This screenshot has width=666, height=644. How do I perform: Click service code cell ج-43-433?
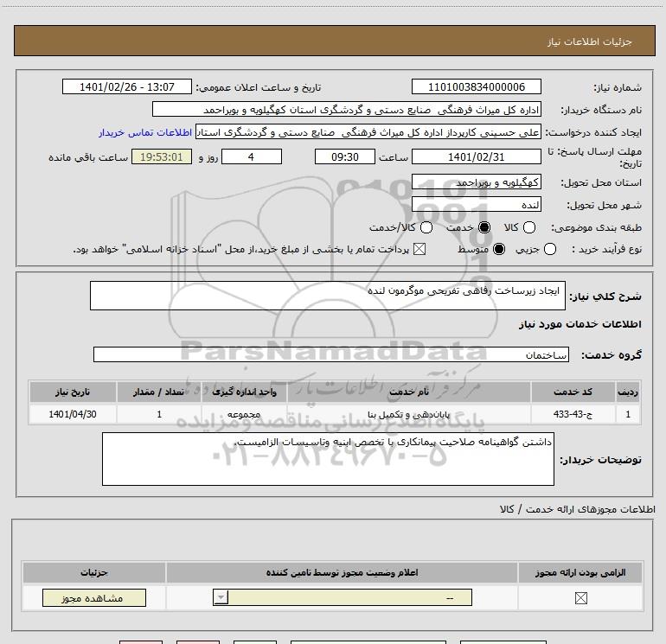pyautogui.click(x=573, y=414)
